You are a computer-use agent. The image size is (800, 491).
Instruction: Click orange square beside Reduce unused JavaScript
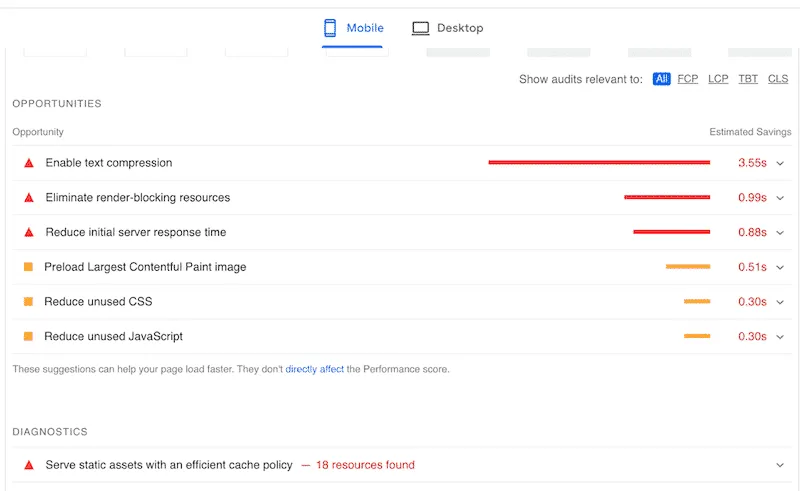coord(29,337)
